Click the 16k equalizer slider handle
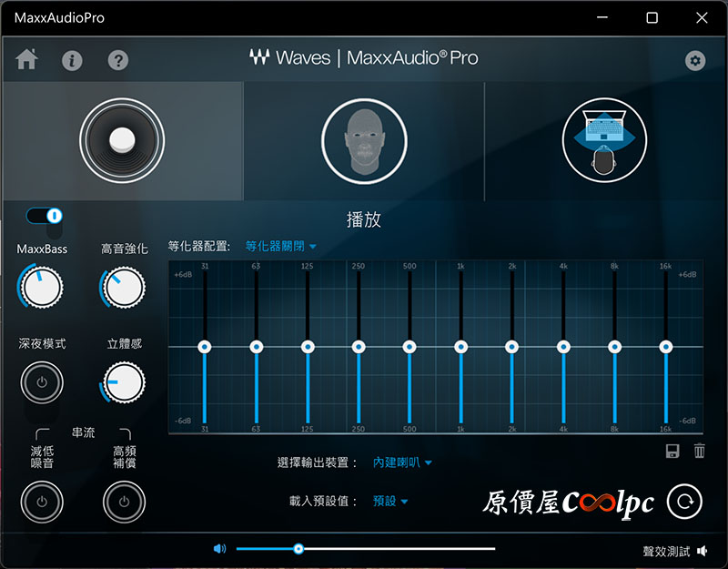The image size is (728, 569). pyautogui.click(x=666, y=347)
